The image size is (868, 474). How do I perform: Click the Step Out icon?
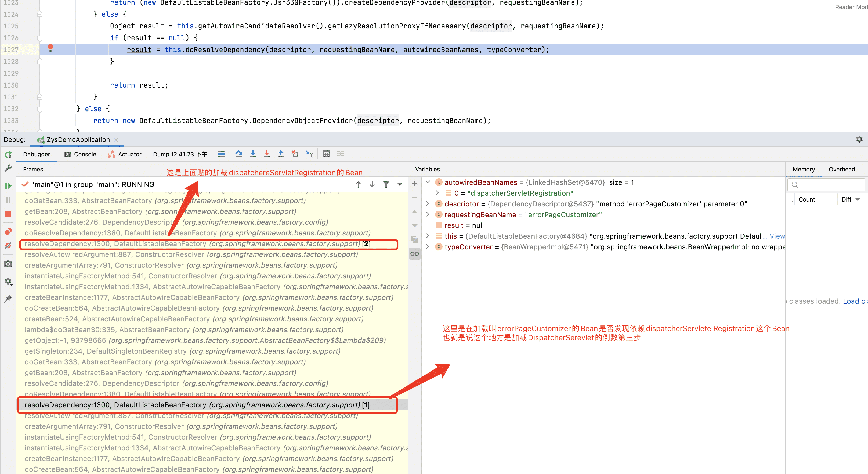coord(281,154)
